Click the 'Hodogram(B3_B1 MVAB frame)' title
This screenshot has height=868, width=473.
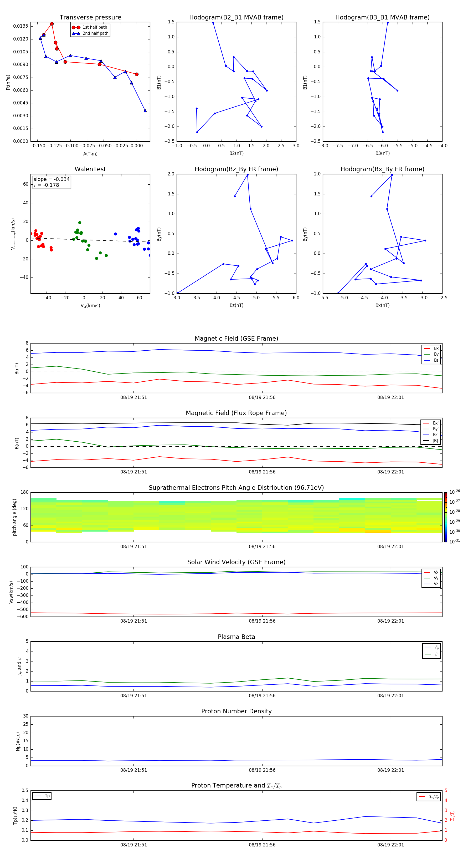coord(382,17)
